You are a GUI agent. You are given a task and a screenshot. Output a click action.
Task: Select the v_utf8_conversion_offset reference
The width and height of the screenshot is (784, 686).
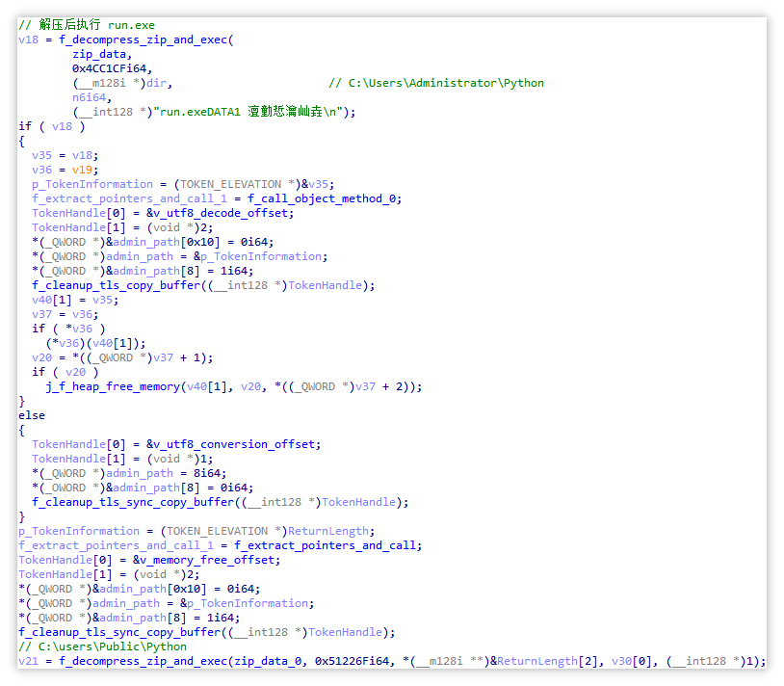[x=234, y=444]
